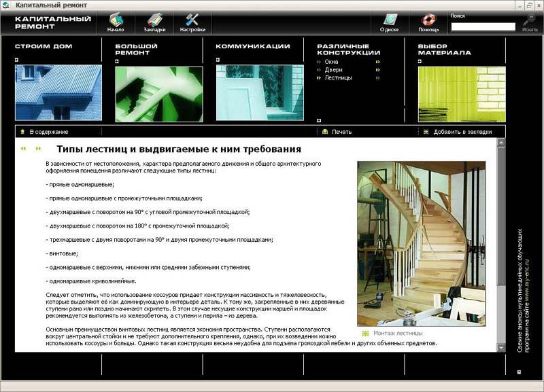
Task: Open Помощь lifebuoy help icon
Action: click(x=428, y=20)
